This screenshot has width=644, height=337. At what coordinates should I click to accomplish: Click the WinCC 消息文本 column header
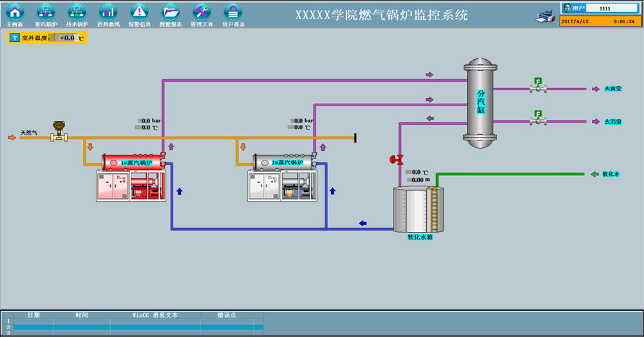[x=155, y=315]
